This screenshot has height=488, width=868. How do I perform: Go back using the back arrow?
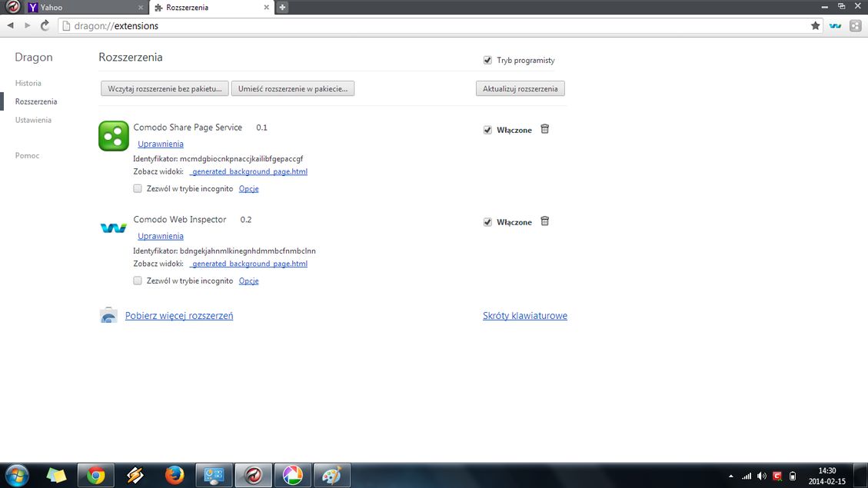pos(11,25)
